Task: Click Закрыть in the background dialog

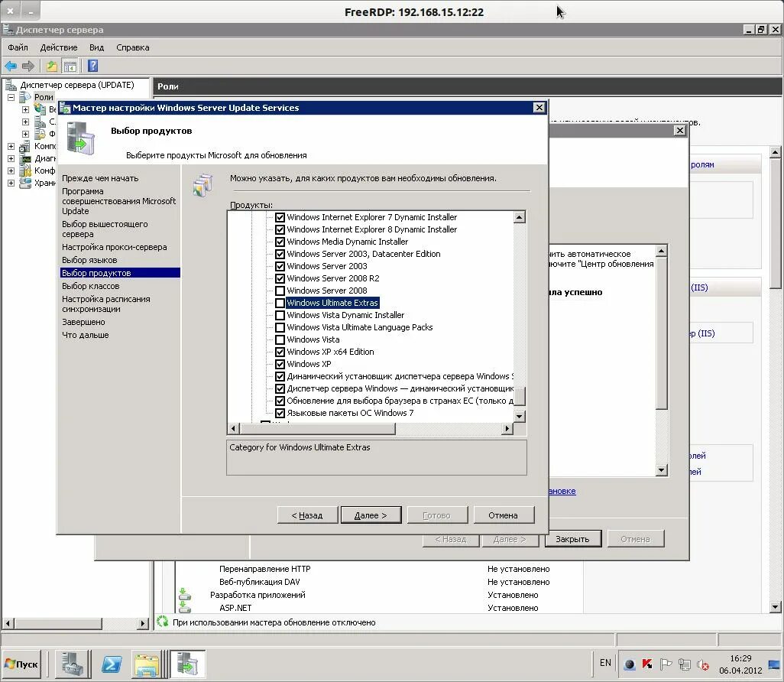Action: tap(572, 539)
